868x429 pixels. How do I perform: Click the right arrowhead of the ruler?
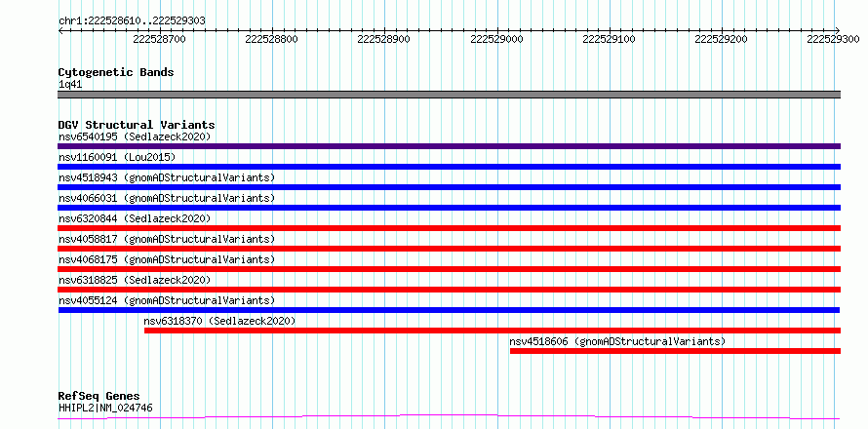(x=838, y=30)
